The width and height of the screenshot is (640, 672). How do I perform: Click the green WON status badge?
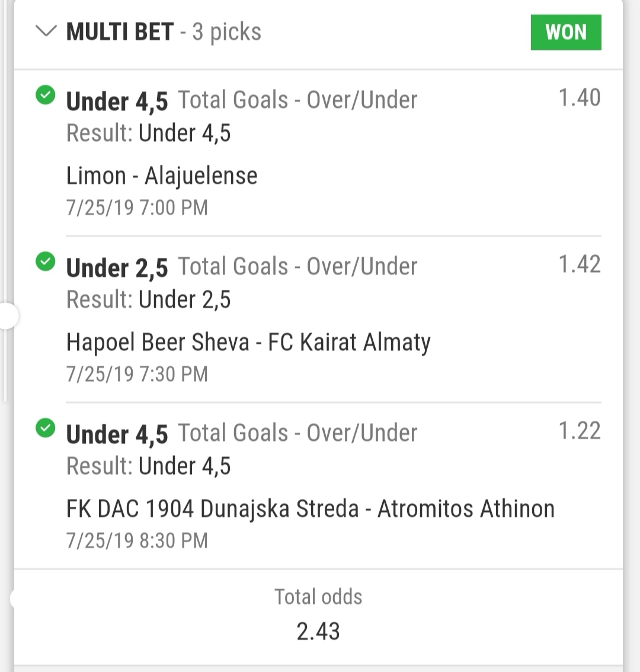pyautogui.click(x=566, y=32)
